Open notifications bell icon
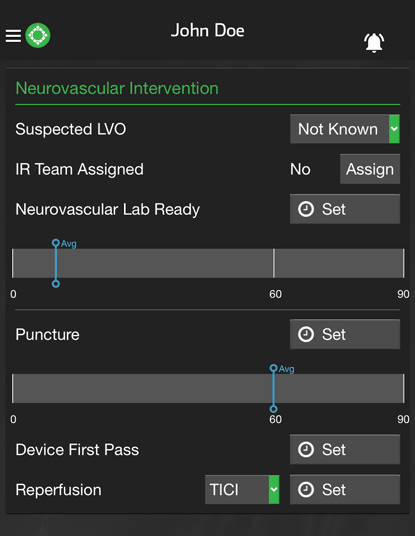The image size is (415, 536). click(374, 43)
